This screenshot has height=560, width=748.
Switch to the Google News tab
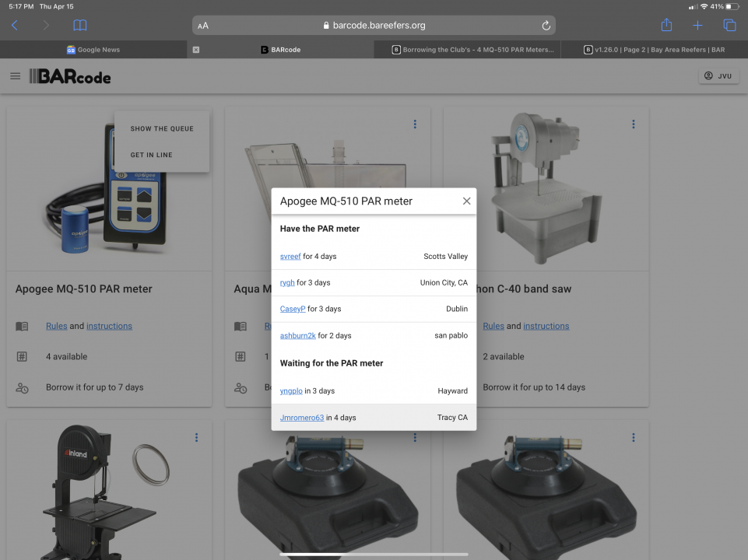[93, 50]
